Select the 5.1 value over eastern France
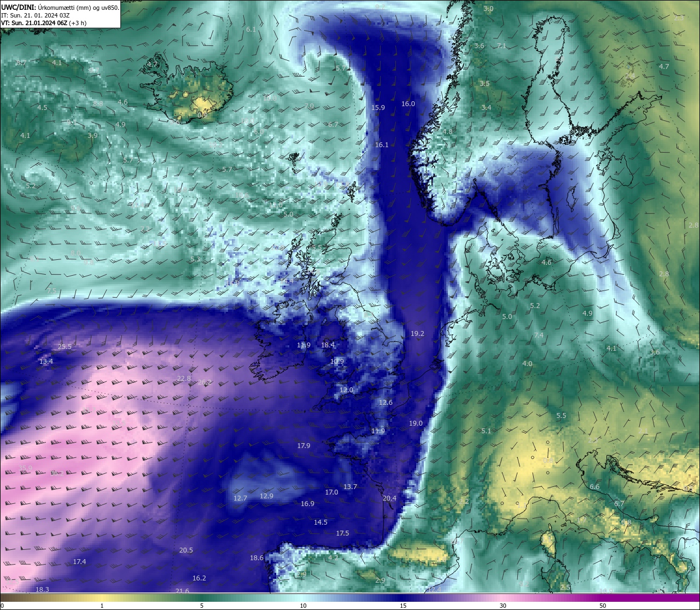Viewport: 700px width, 610px height. pos(486,431)
